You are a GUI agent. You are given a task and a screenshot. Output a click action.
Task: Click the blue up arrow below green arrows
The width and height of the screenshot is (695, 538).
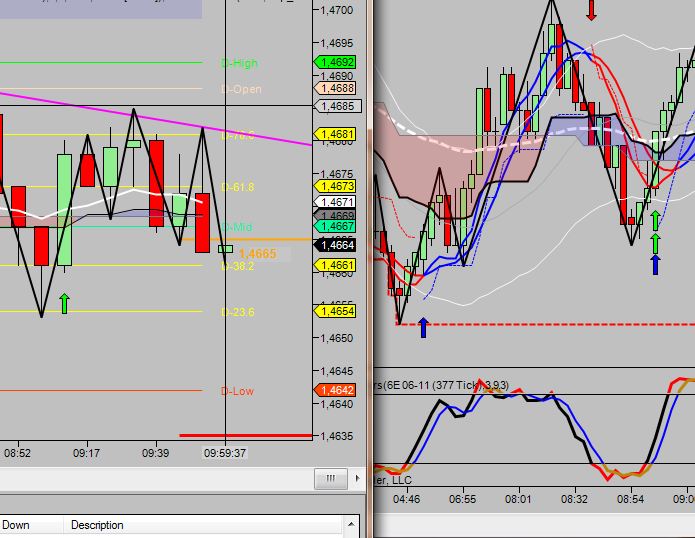tap(656, 265)
